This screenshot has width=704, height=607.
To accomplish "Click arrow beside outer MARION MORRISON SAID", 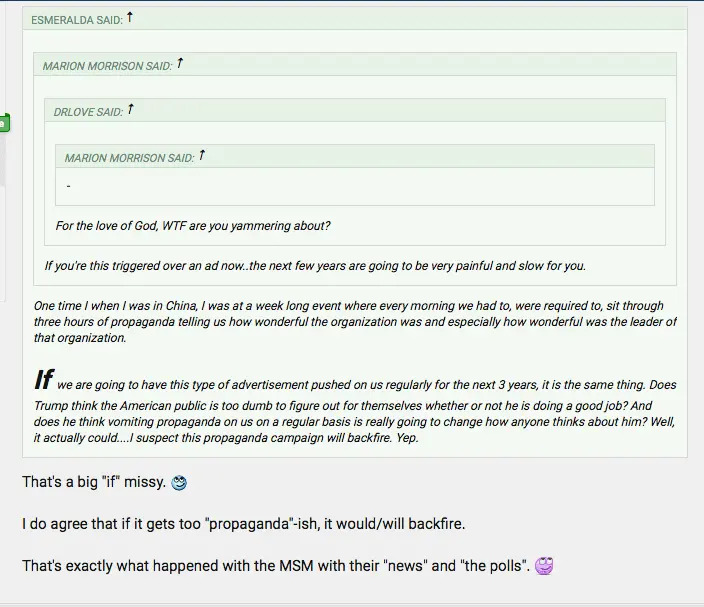I will coord(180,64).
